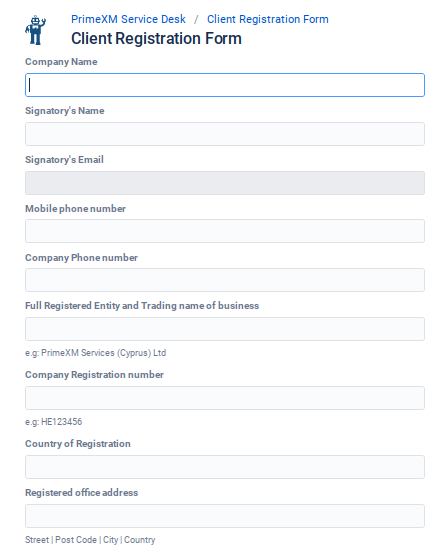Click the 'Country of Registration' label text
The height and width of the screenshot is (553, 444).
78,444
